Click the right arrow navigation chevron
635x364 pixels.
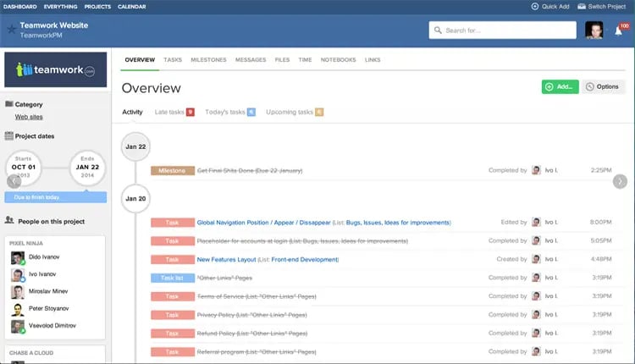point(621,181)
